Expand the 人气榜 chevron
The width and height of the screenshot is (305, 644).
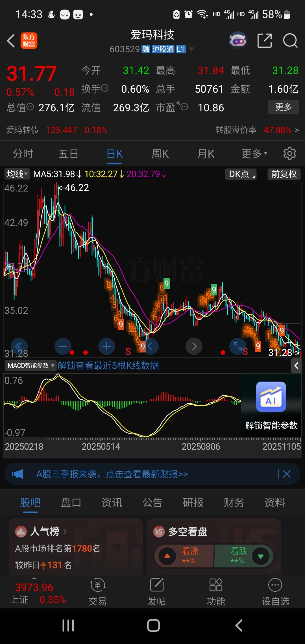pos(65,532)
